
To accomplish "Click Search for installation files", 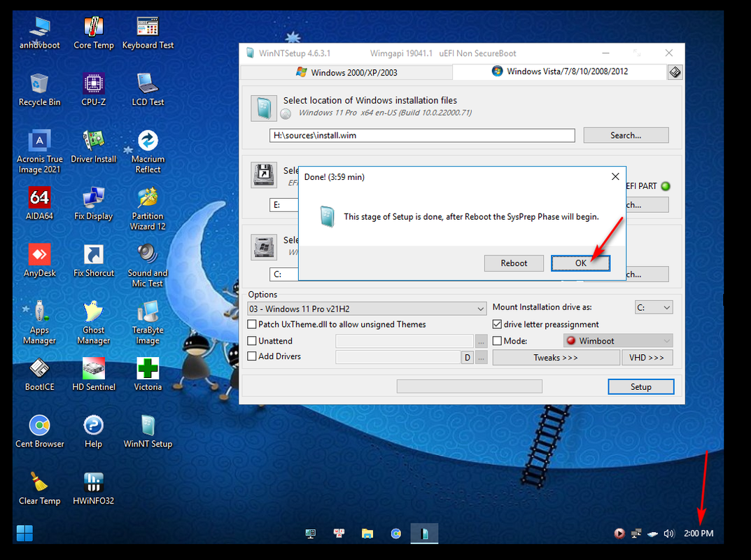I will tap(626, 135).
